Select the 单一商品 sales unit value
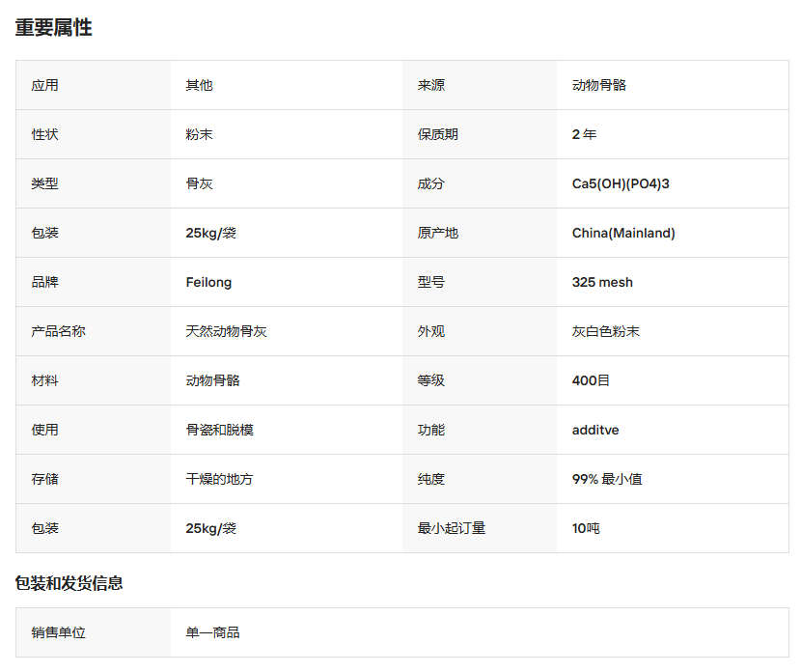 click(212, 632)
